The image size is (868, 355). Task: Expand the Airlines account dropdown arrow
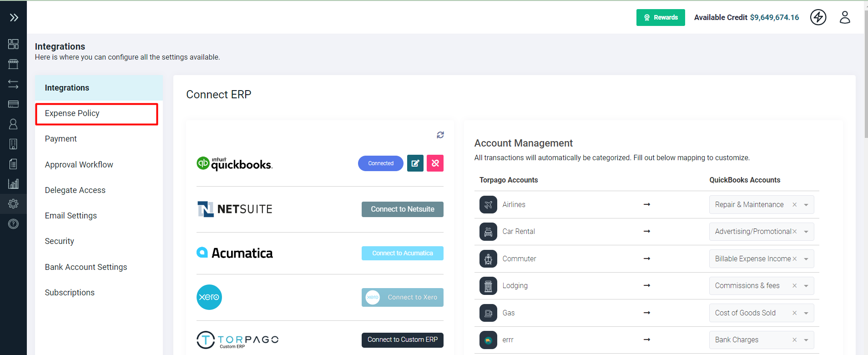pos(806,205)
